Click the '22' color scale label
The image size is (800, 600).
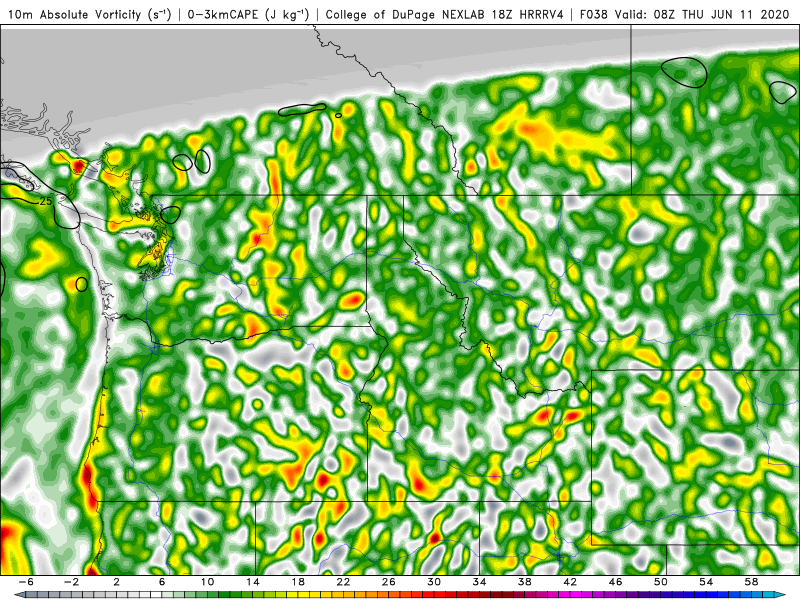click(x=343, y=582)
